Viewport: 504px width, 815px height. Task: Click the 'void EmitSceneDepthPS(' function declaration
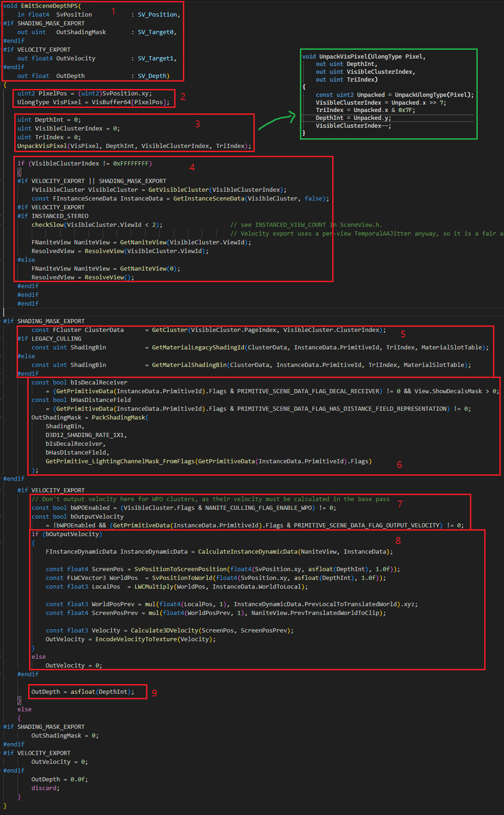point(42,6)
